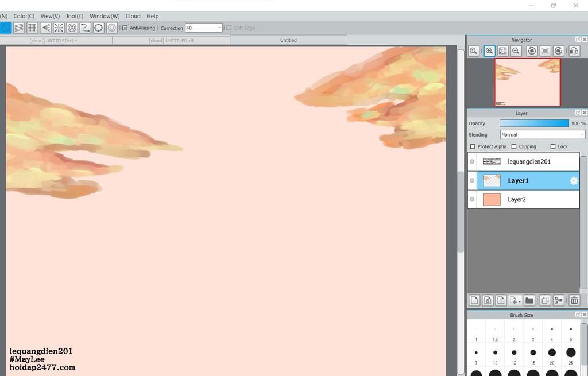Reset canvas rotation in Navigator
This screenshot has width=588, height=376.
pyautogui.click(x=546, y=51)
